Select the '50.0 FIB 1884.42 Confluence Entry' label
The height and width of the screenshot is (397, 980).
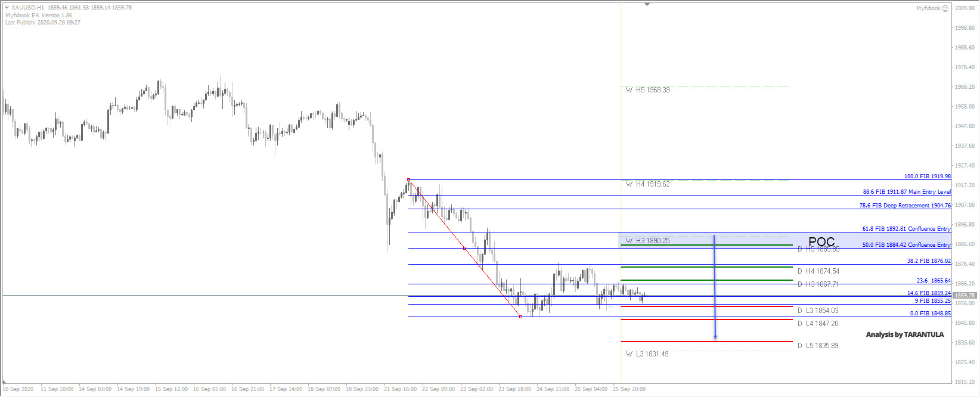[x=907, y=245]
